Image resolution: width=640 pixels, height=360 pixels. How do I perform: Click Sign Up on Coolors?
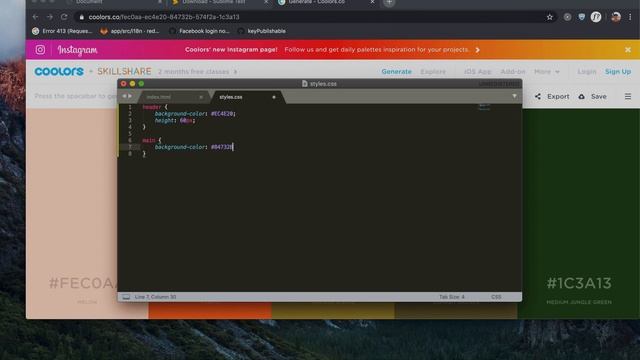coord(618,71)
